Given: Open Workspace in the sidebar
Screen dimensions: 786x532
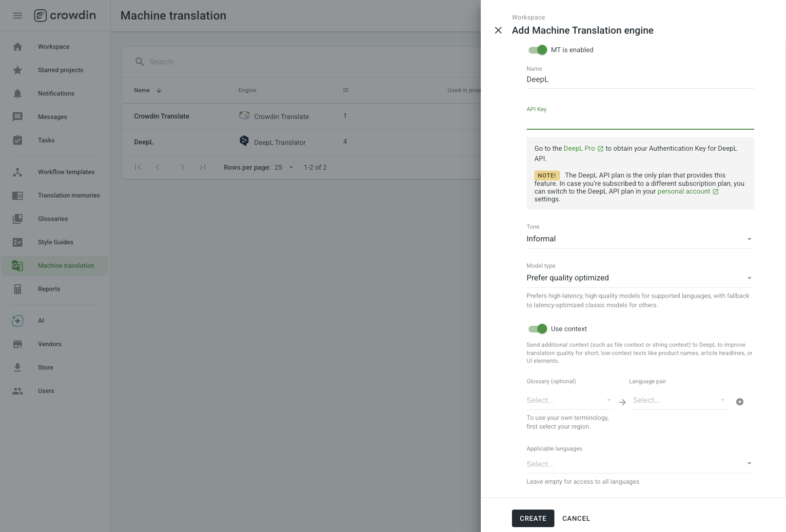Looking at the screenshot, I should pos(54,47).
